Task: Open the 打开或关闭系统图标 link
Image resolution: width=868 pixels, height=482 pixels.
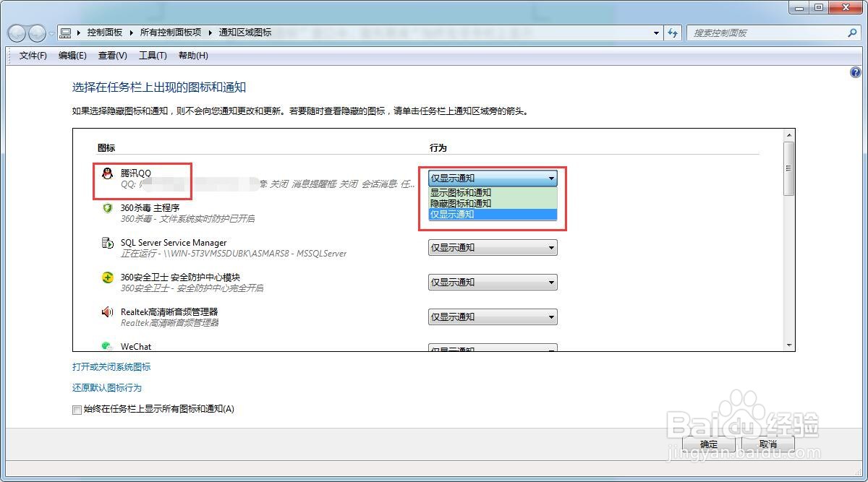Action: 111,367
